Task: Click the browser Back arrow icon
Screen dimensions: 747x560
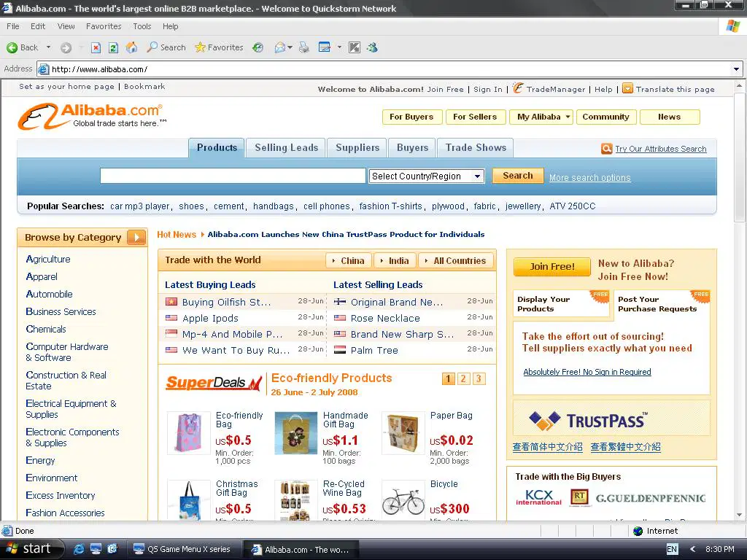Action: 12,47
